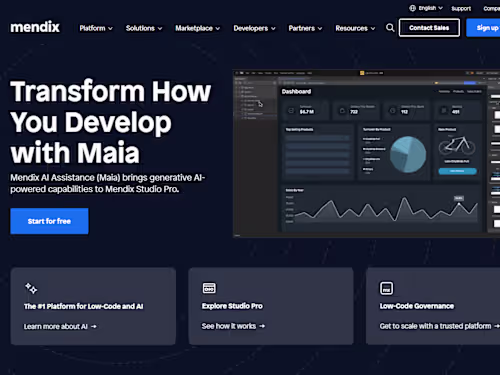Open the Marketplace dropdown

click(198, 28)
